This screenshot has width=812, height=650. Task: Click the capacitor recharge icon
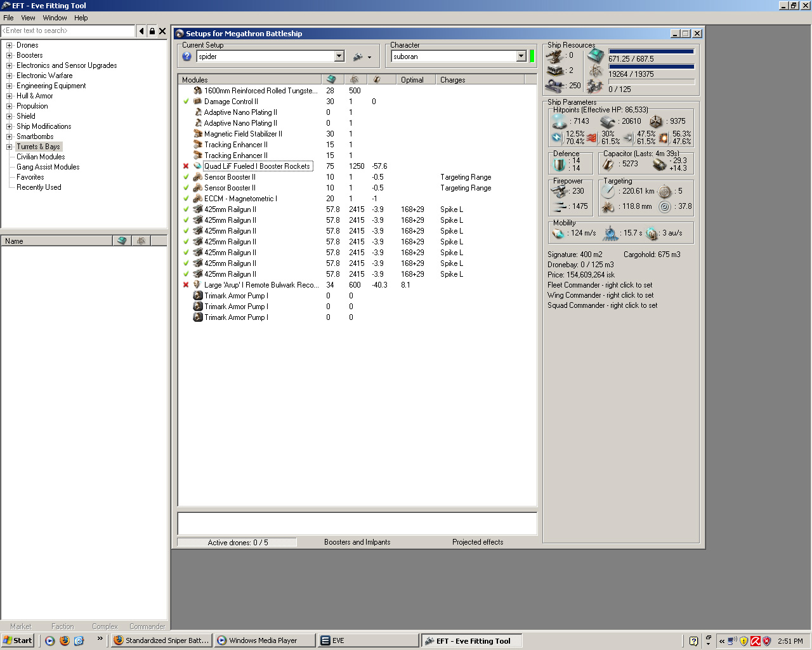tap(660, 164)
